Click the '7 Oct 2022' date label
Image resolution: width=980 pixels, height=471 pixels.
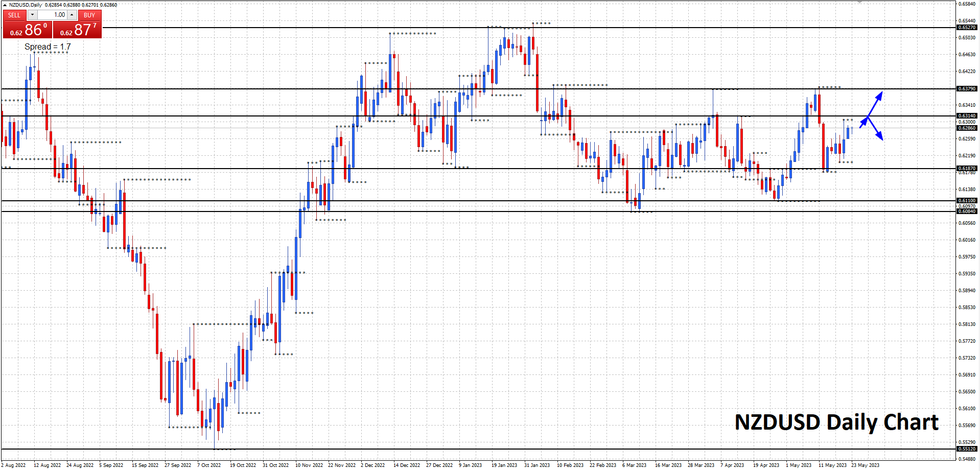pyautogui.click(x=209, y=465)
